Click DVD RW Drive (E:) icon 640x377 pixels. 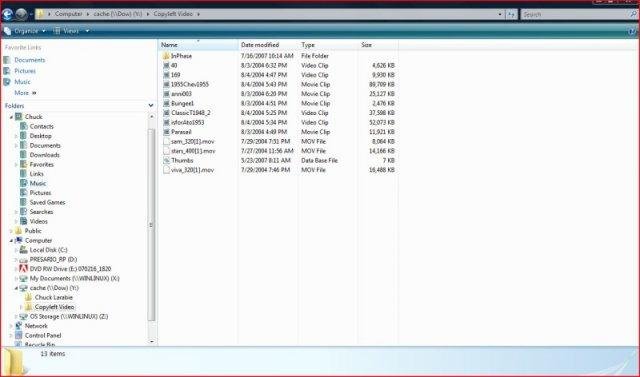coord(24,269)
